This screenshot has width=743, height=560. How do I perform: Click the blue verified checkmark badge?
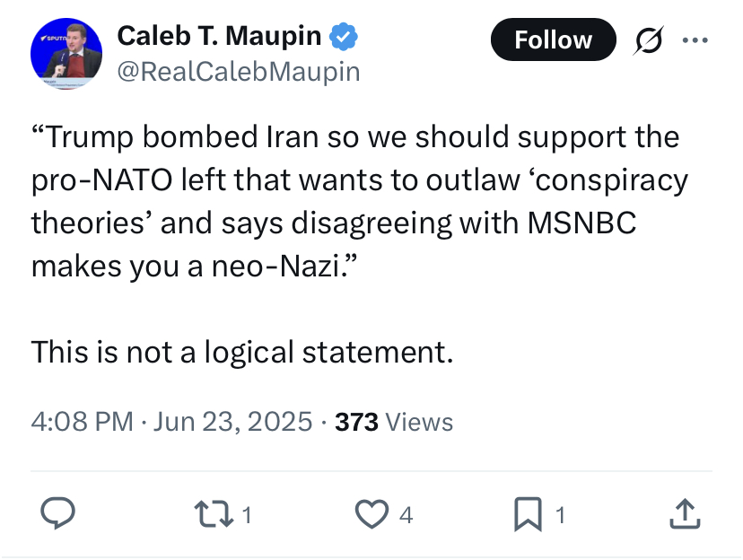point(345,37)
